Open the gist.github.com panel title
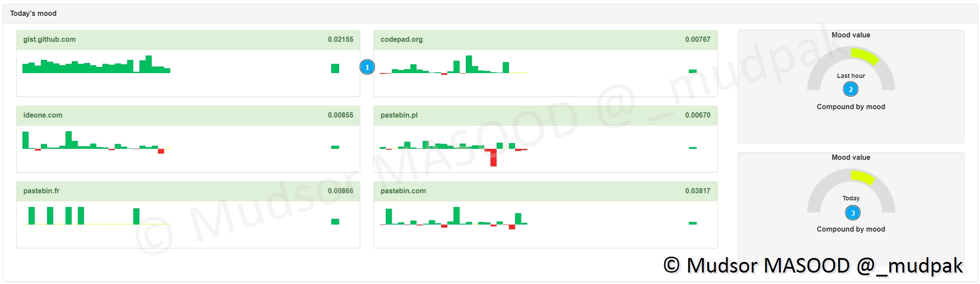 49,40
